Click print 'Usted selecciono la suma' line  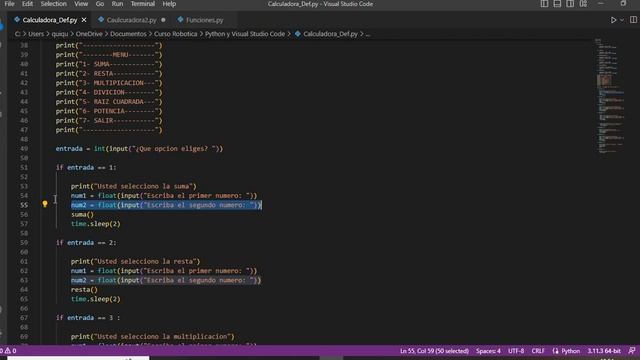[x=133, y=186]
